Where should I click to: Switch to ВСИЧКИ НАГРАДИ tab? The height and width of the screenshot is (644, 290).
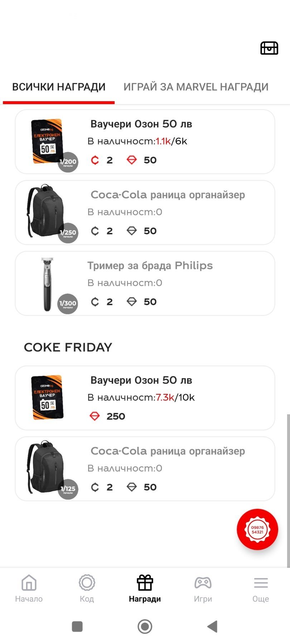point(59,87)
